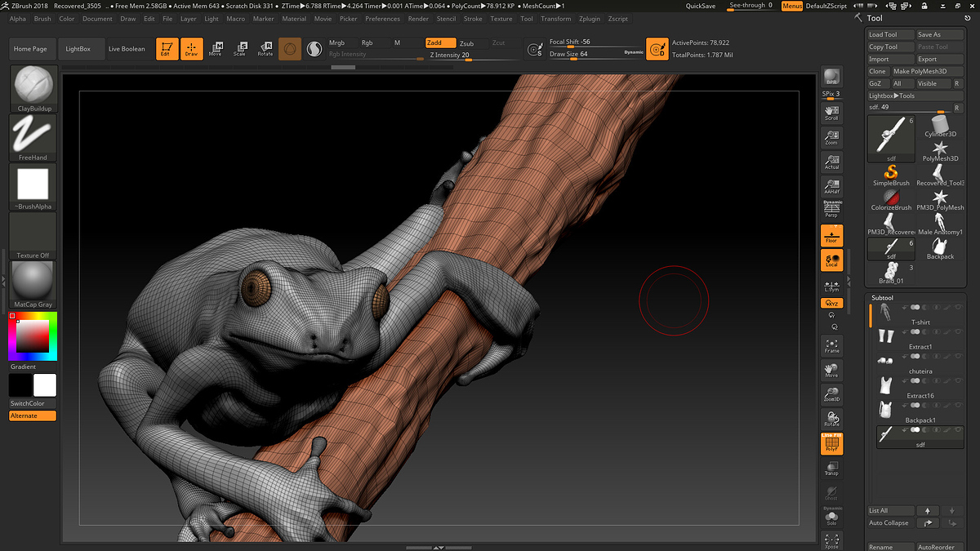Select the PolyMesh3D star tool
Viewport: 980px width, 551px height.
(x=940, y=151)
